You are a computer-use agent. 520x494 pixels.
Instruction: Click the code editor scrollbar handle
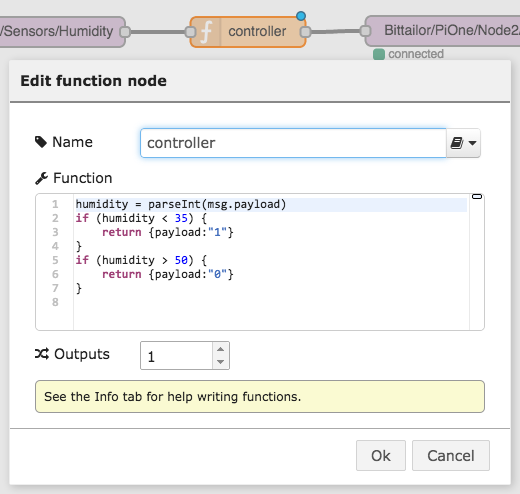[x=477, y=197]
